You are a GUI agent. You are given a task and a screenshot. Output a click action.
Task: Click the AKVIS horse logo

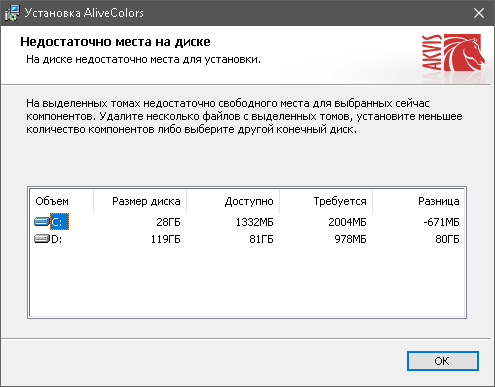[453, 53]
